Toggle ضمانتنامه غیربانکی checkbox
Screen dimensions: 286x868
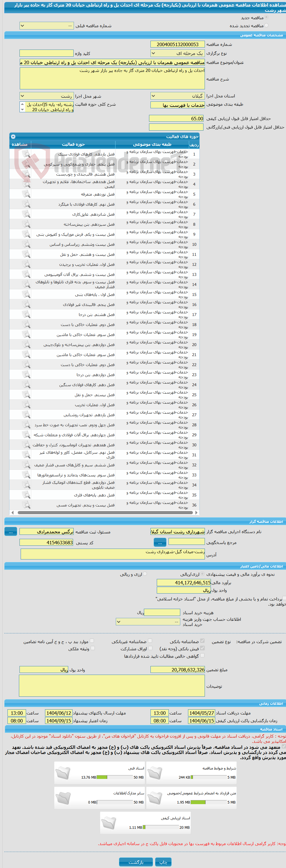(150, 641)
